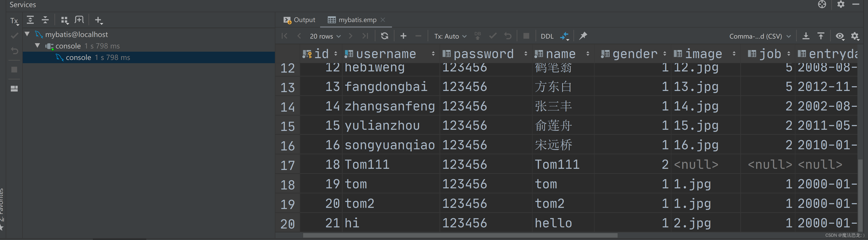Open the 20 rows page size dropdown
Image resolution: width=868 pixels, height=240 pixels.
point(325,36)
